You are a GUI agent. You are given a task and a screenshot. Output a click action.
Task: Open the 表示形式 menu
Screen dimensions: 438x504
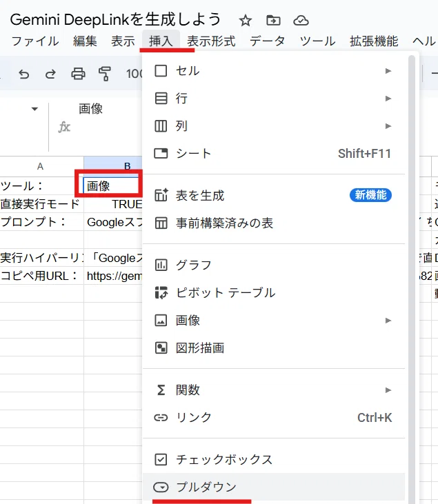click(x=211, y=41)
